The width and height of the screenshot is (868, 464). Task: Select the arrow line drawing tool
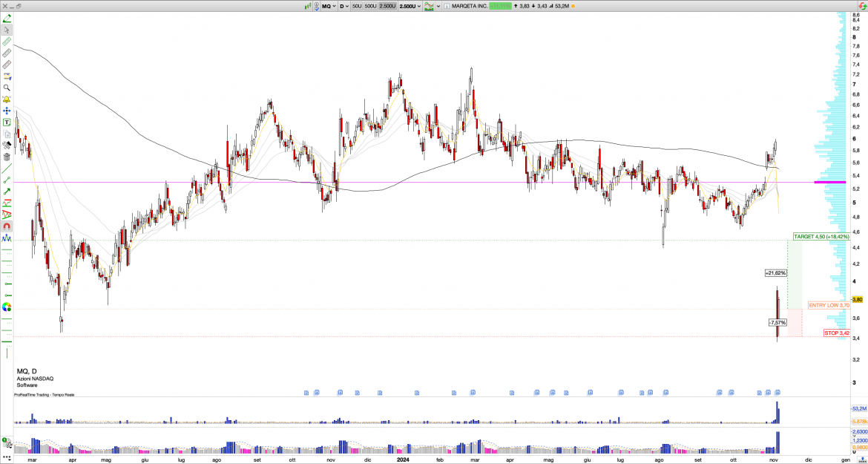coord(7,191)
